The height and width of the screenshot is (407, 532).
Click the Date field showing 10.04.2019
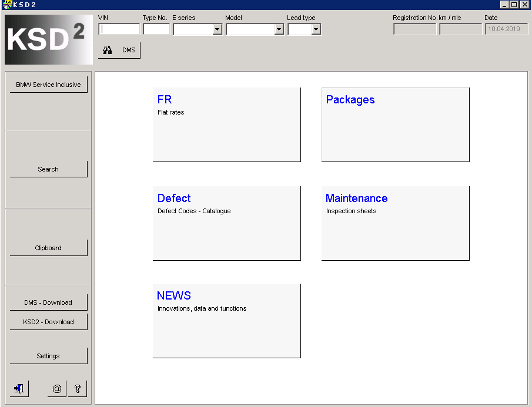[x=506, y=29]
